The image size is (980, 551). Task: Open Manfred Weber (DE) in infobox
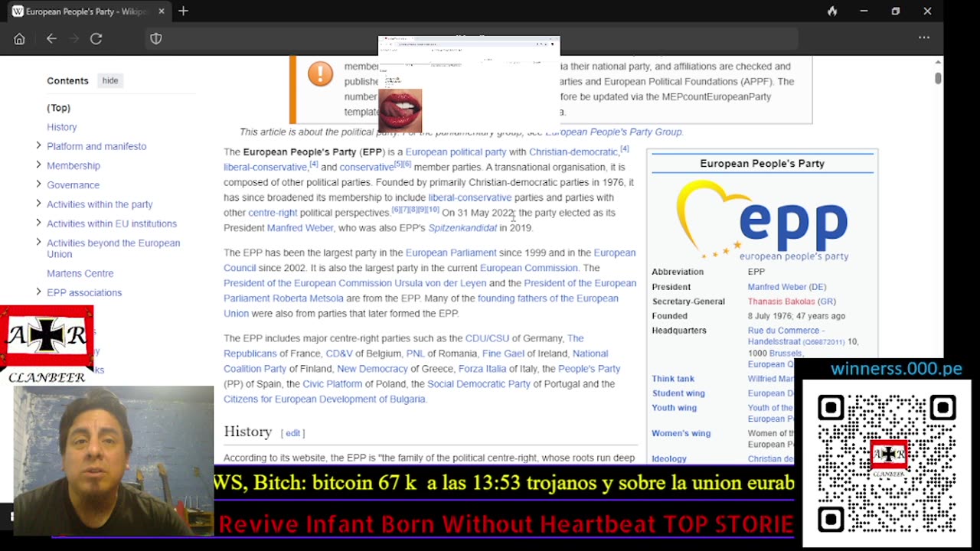tap(787, 287)
